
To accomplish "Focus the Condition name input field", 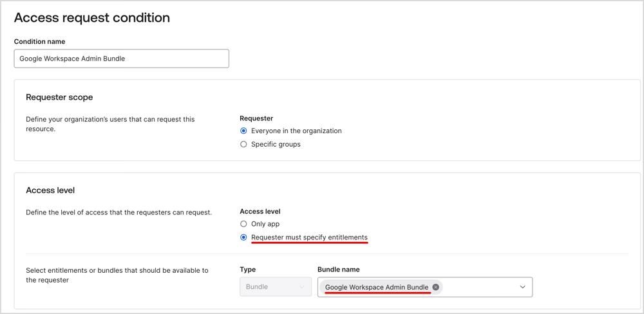I will coord(122,59).
